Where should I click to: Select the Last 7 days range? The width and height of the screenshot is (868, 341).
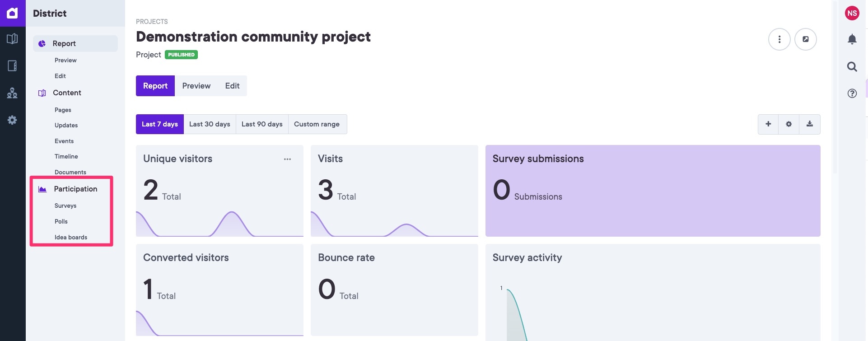tap(159, 124)
